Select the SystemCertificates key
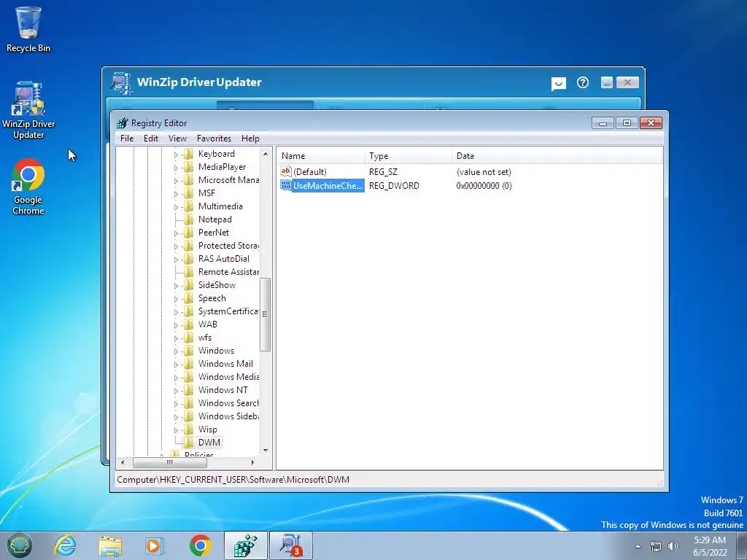 coord(228,311)
